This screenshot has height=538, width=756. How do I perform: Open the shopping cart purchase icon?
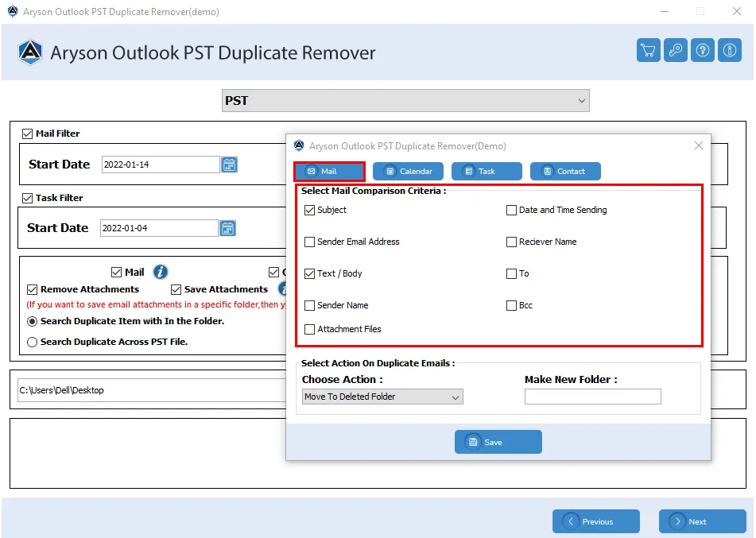coord(648,50)
